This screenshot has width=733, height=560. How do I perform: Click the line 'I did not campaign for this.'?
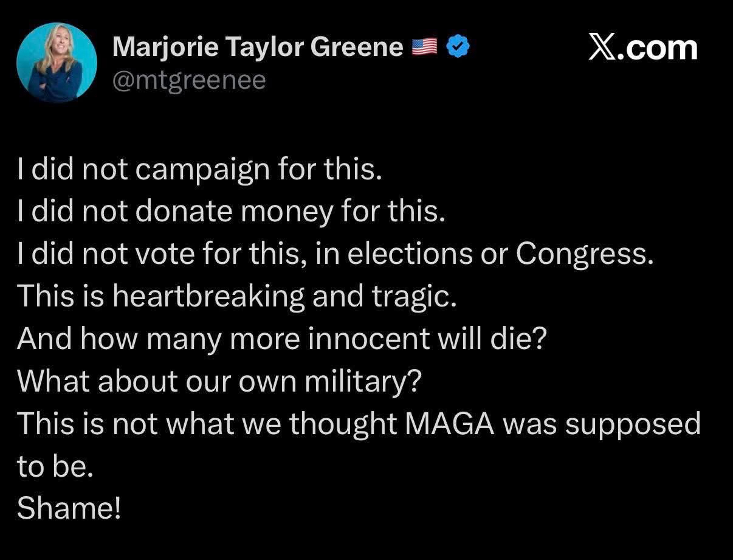pyautogui.click(x=200, y=171)
